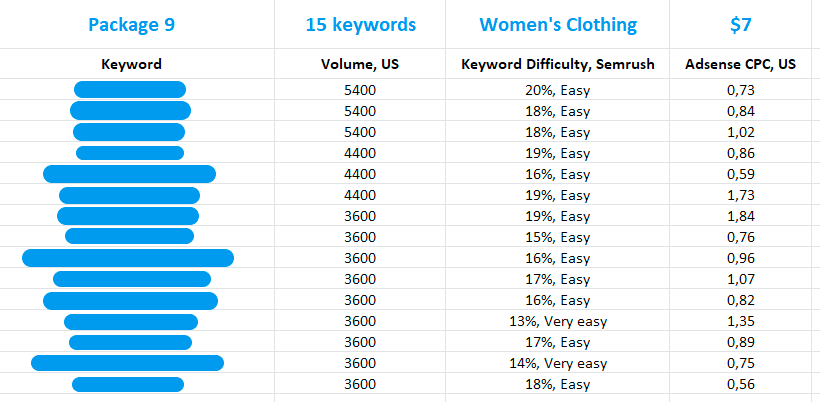This screenshot has height=402, width=820.
Task: Click the "20%, Easy" difficulty cell
Action: tap(558, 90)
